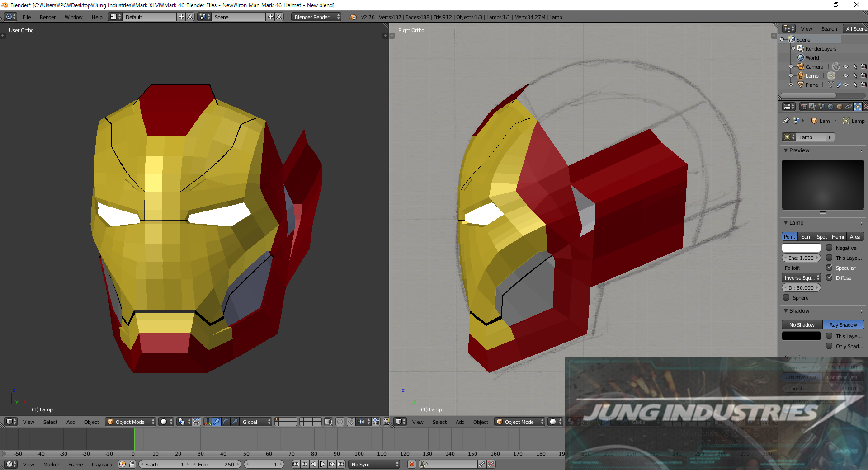Screen dimensions: 868x470
Task: Select the Sun lamp type
Action: [806, 236]
